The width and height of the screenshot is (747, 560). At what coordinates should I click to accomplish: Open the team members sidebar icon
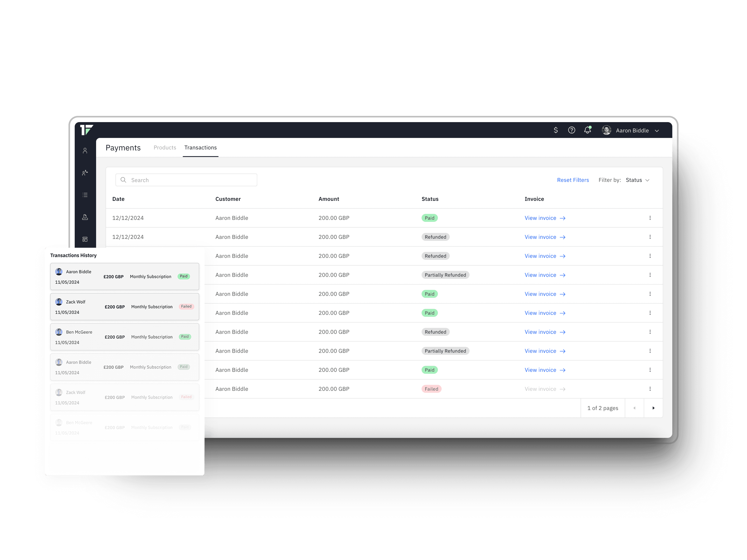(85, 173)
